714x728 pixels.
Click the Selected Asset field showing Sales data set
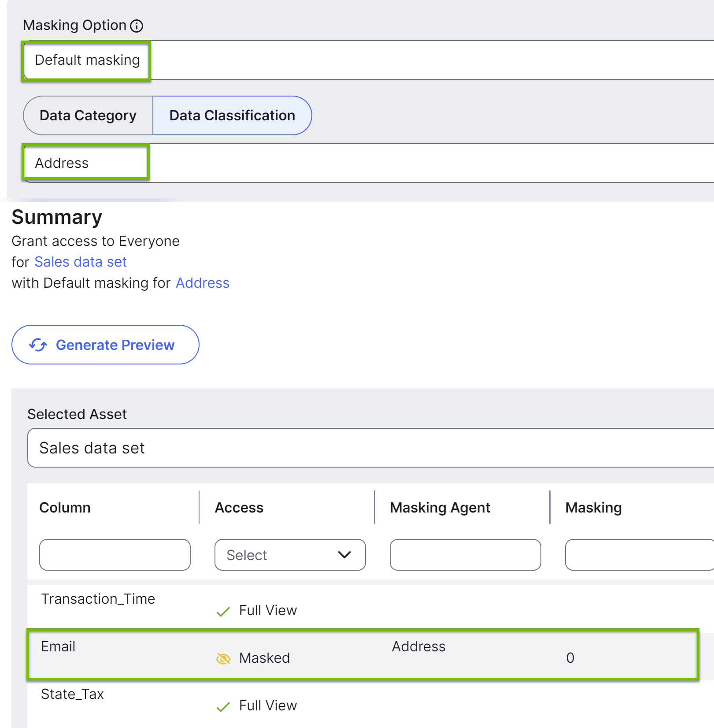[176, 447]
